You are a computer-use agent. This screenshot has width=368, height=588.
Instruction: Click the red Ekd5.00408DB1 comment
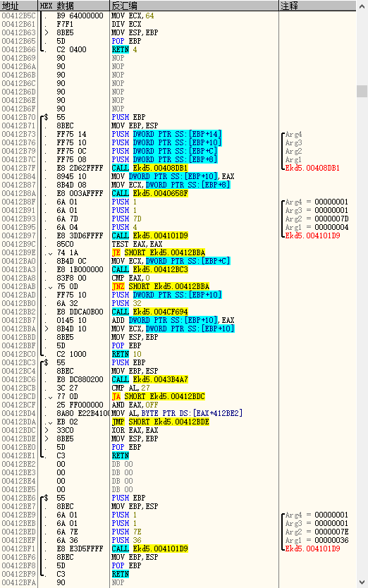click(312, 168)
